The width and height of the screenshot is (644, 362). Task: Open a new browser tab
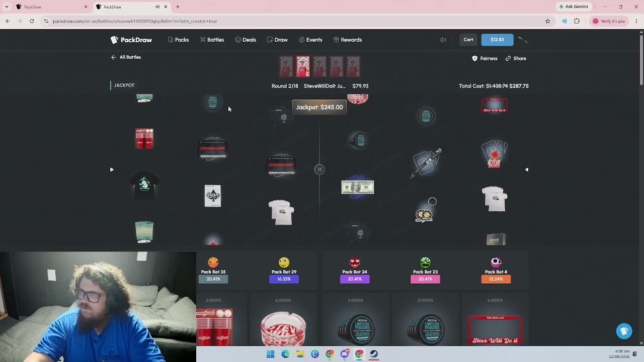click(x=178, y=7)
